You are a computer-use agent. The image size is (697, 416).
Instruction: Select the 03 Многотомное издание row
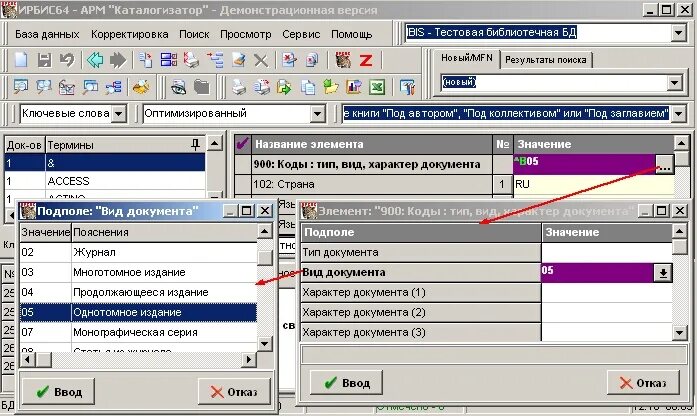pos(138,272)
